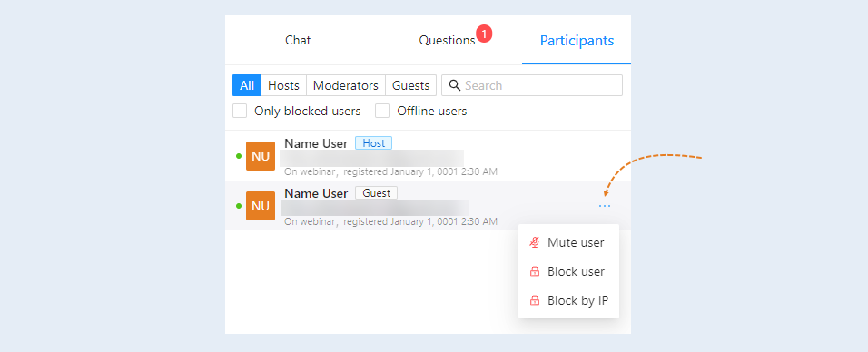
Task: Open the Questions tab
Action: pyautogui.click(x=447, y=41)
